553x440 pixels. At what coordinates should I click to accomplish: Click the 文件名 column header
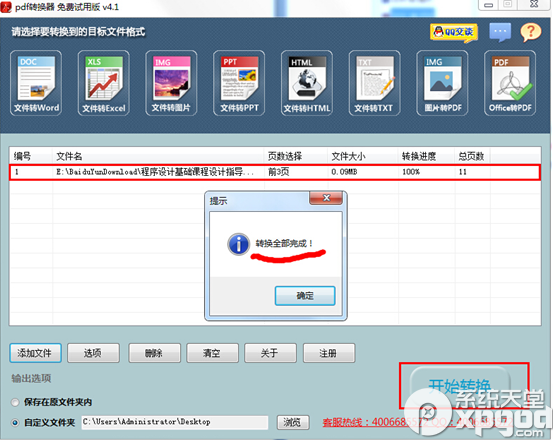(x=158, y=156)
